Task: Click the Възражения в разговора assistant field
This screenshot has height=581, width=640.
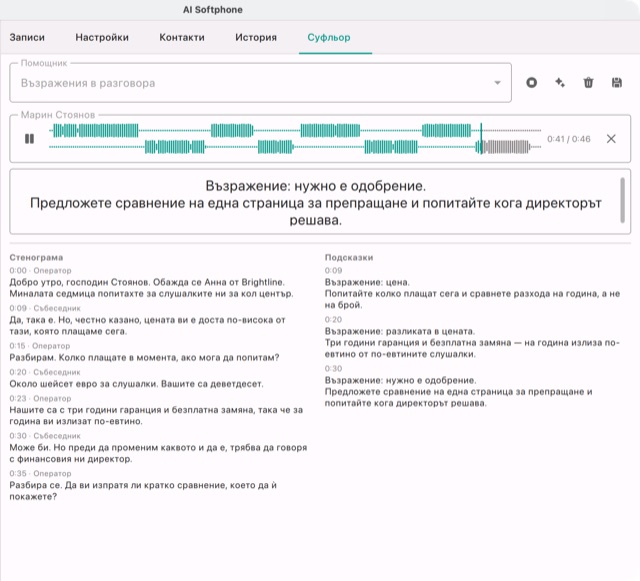Action: [260, 83]
